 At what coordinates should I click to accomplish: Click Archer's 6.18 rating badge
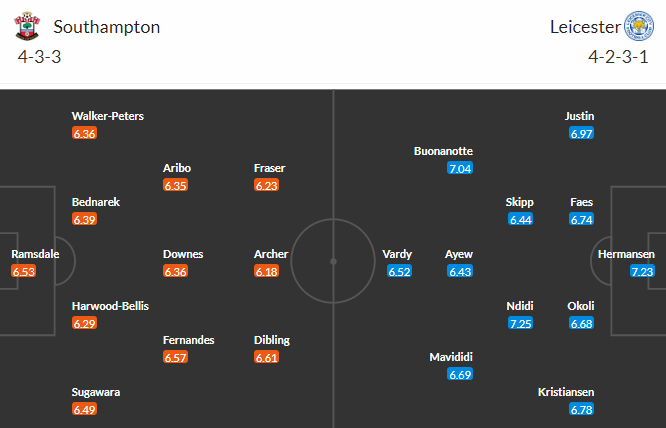point(266,271)
